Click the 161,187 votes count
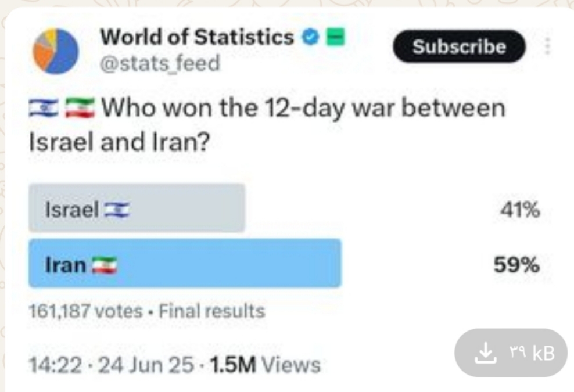 point(85,311)
